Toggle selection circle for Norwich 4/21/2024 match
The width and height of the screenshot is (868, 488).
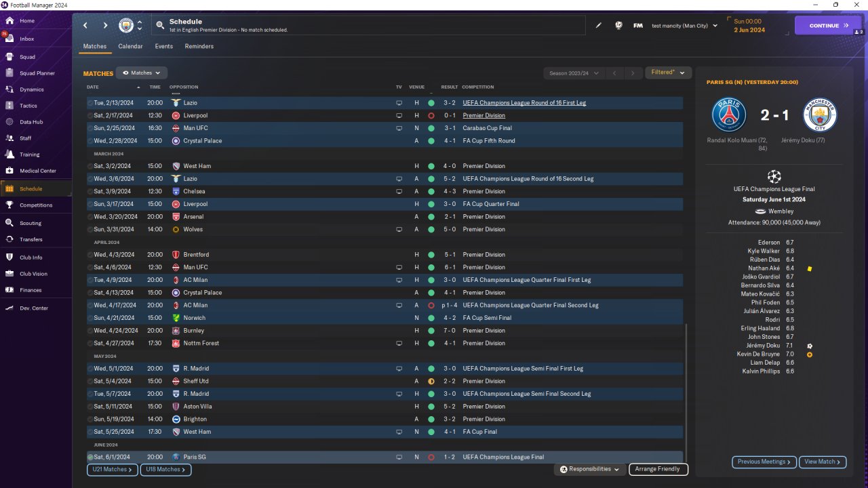(x=90, y=318)
